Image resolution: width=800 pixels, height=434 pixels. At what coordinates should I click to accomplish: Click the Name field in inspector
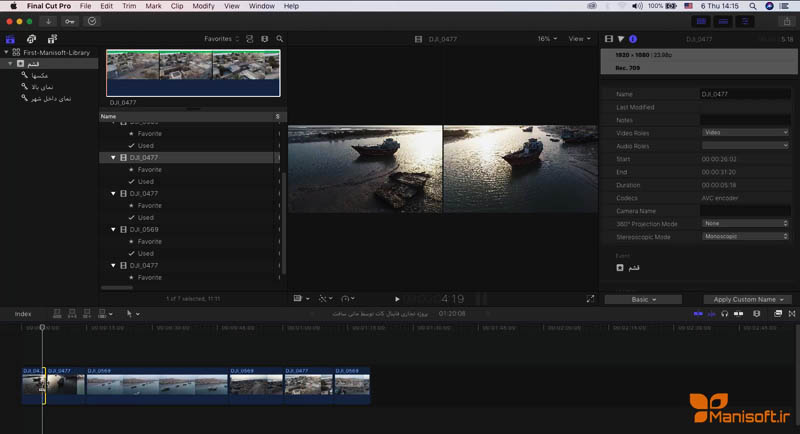745,94
